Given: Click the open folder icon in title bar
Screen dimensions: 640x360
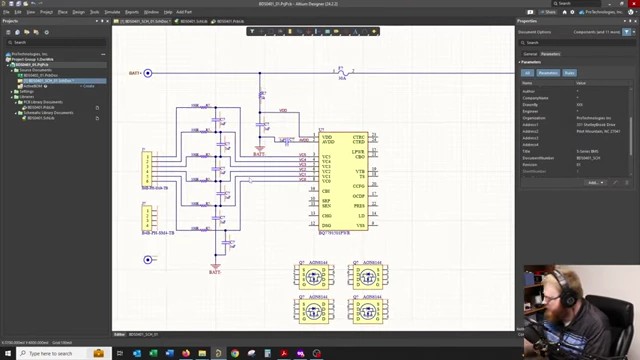Looking at the screenshot, I should coord(26,4).
